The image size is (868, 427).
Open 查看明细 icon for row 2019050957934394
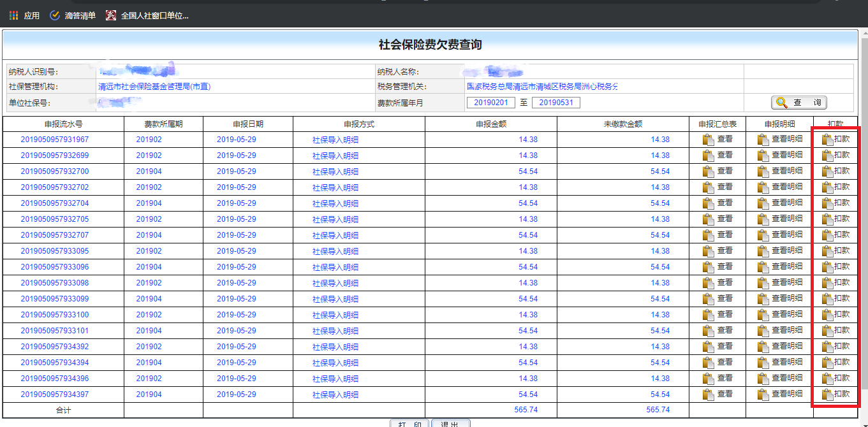coord(763,363)
